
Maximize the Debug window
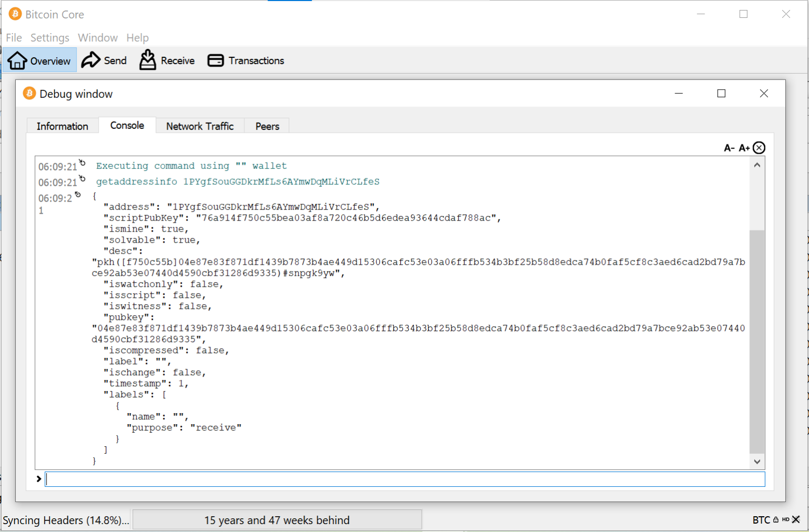click(x=722, y=94)
